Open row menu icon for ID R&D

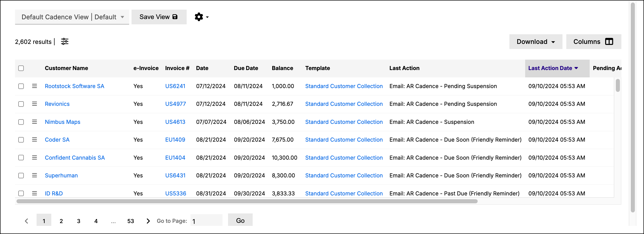coord(35,193)
